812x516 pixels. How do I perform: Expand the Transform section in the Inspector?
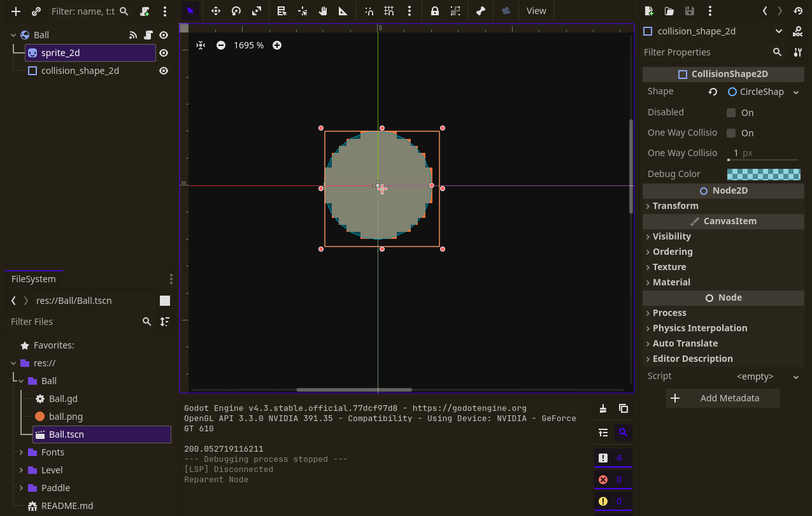click(676, 205)
